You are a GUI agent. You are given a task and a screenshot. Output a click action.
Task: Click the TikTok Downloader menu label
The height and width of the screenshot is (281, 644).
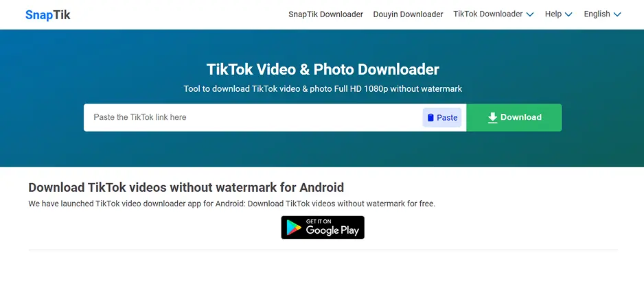point(488,14)
